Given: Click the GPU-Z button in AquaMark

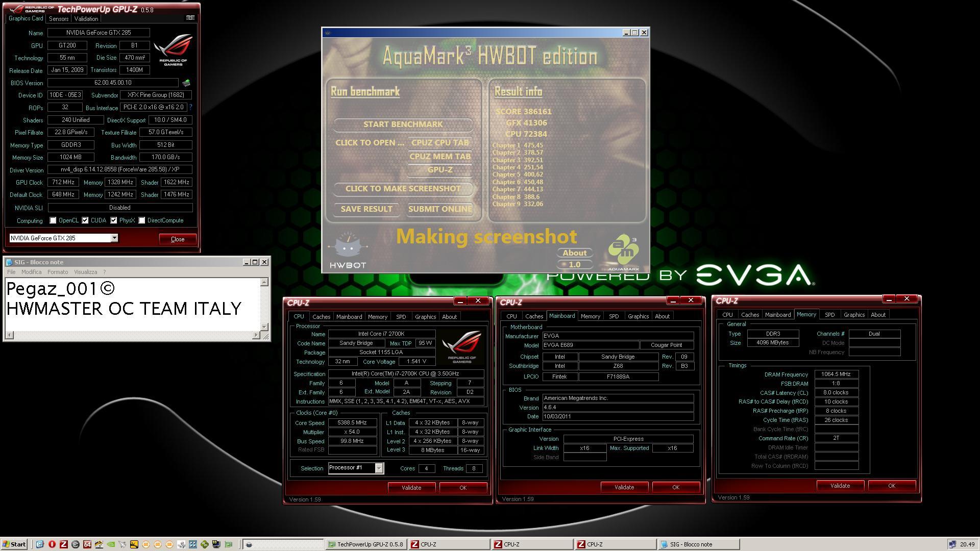Looking at the screenshot, I should (x=440, y=170).
